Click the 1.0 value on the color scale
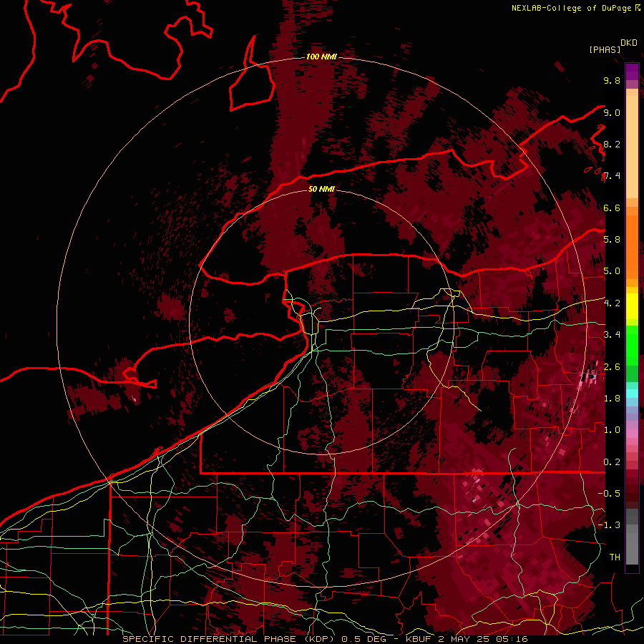The height and width of the screenshot is (644, 644). 612,430
